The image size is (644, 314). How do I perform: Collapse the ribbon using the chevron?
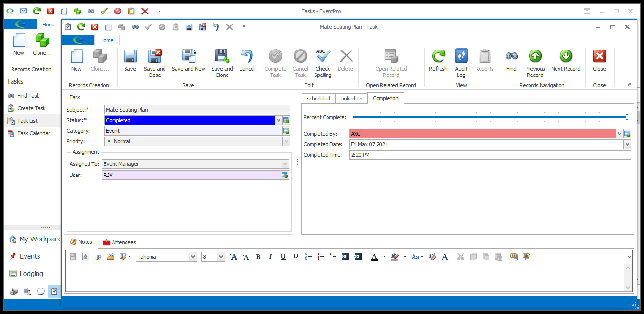coord(630,84)
